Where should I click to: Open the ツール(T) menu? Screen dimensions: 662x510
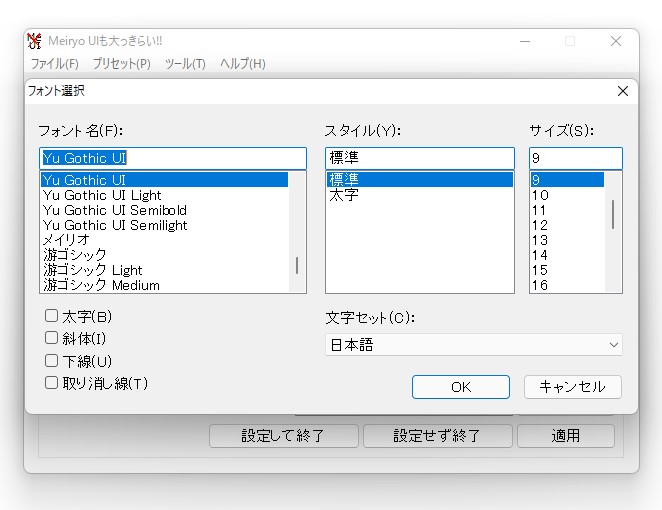tap(185, 64)
